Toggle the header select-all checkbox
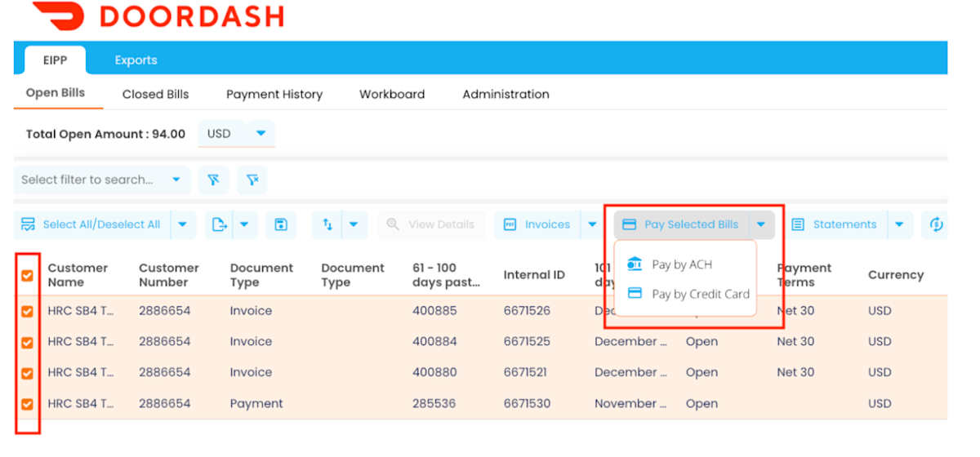The width and height of the screenshot is (980, 457). [28, 275]
